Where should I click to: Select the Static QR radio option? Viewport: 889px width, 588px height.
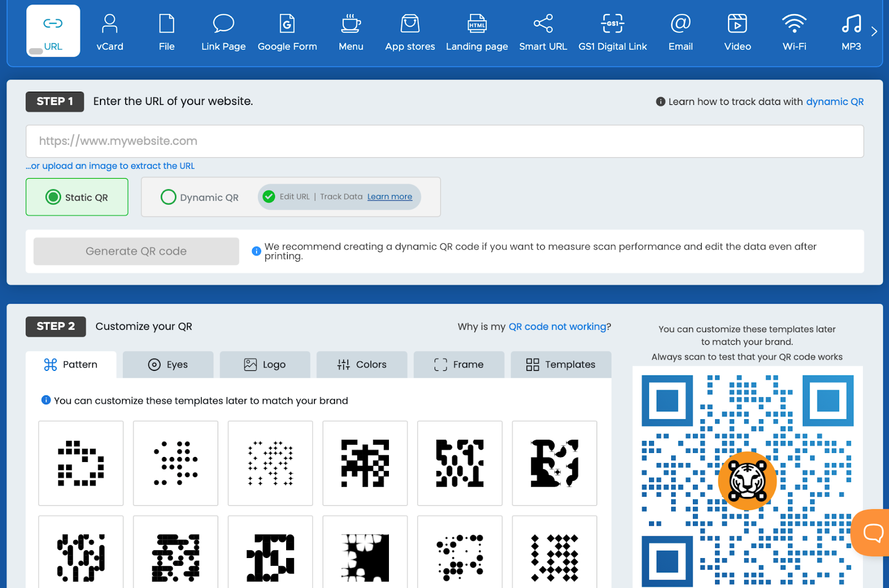[77, 197]
